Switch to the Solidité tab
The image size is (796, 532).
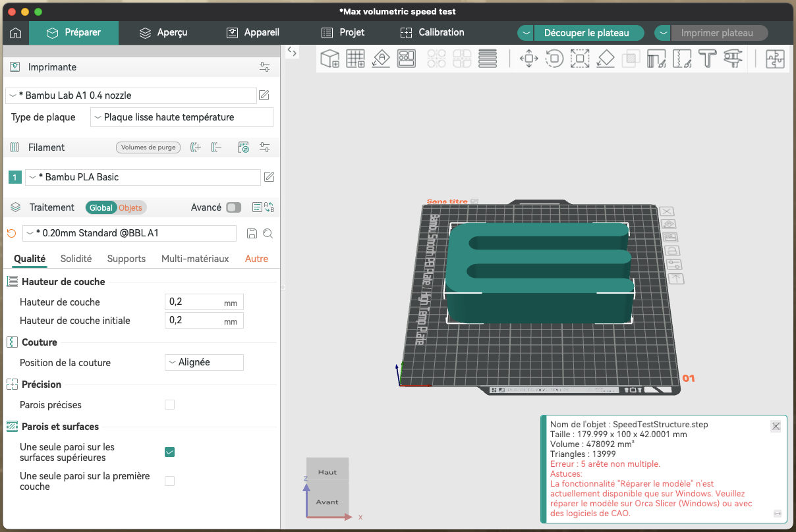(x=76, y=259)
